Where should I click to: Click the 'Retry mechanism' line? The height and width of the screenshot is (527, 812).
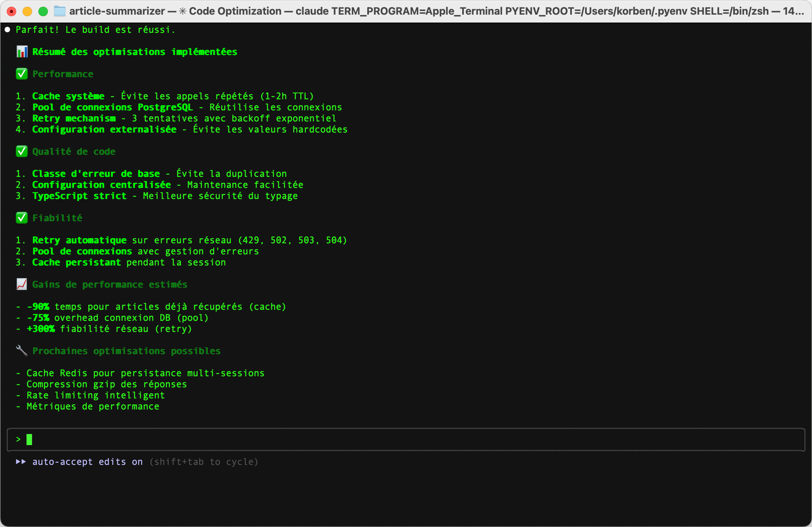click(176, 118)
